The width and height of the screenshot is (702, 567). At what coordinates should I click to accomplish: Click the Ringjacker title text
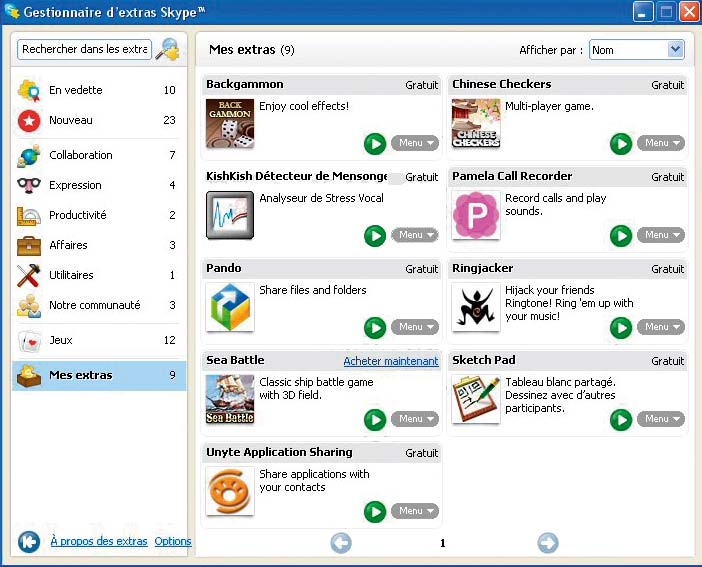[x=483, y=268]
